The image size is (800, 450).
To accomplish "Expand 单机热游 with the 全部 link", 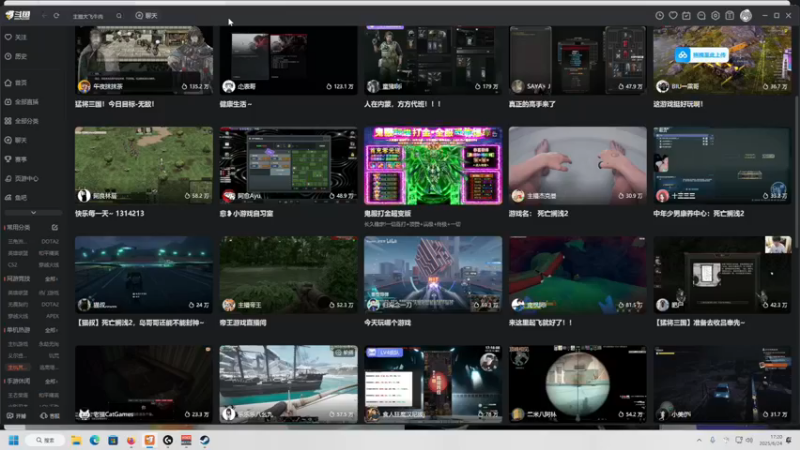I will click(x=51, y=330).
